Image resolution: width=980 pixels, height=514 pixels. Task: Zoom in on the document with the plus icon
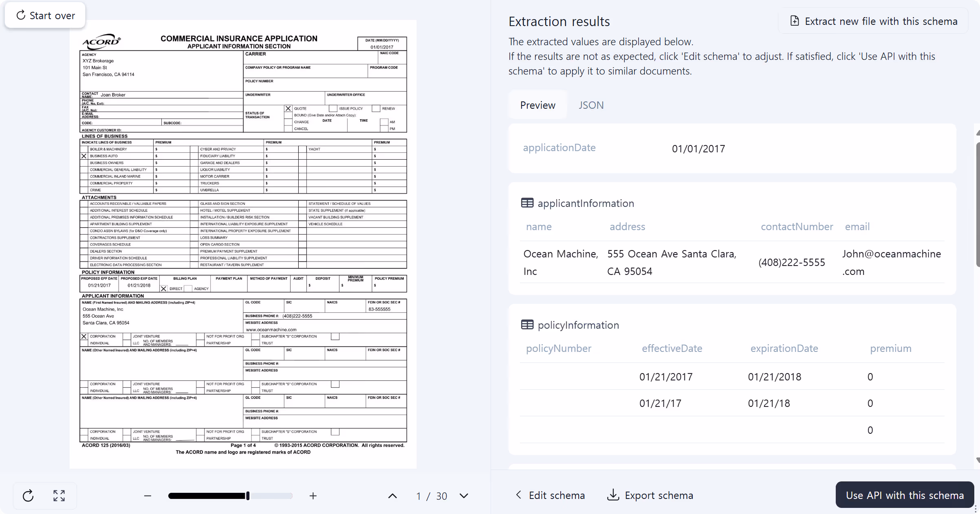313,496
